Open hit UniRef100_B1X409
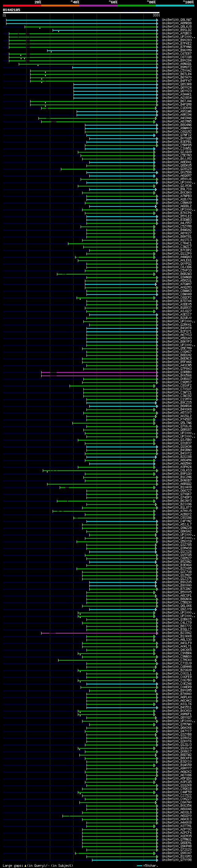This screenshot has width=197, height=868. (x=176, y=487)
